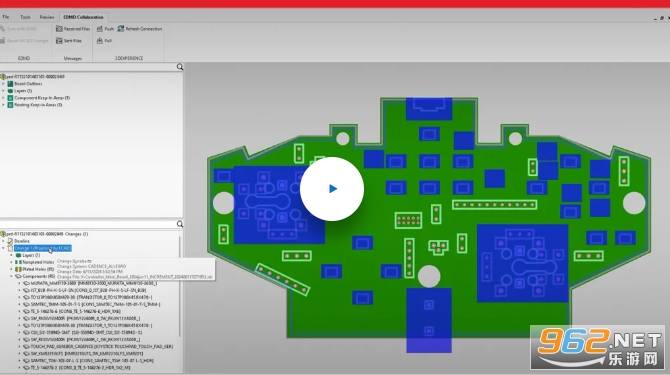
Task: Expand the Component Keep-In Areas node
Action: [3, 98]
